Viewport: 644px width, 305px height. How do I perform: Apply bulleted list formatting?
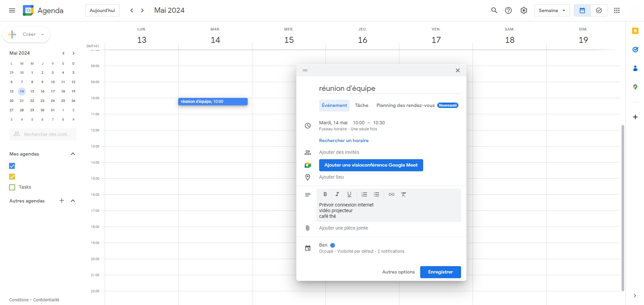coord(376,194)
